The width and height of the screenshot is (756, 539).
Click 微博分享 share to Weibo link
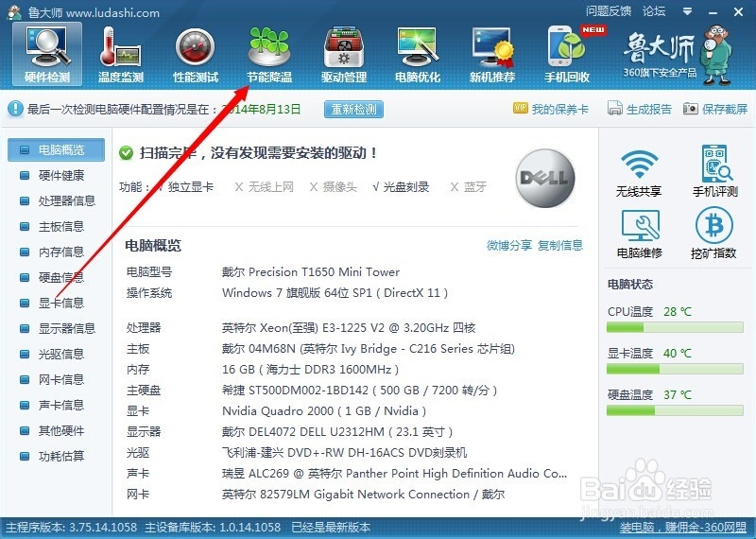point(509,246)
